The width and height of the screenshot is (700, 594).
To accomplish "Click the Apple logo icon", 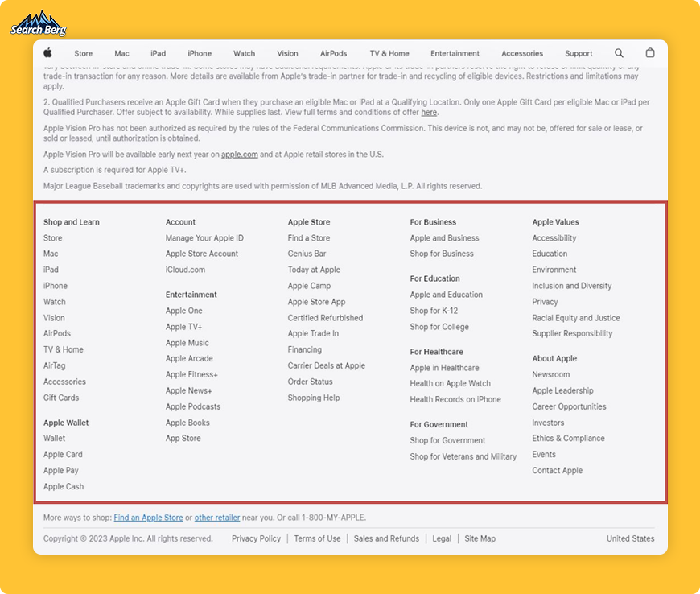I will (47, 53).
